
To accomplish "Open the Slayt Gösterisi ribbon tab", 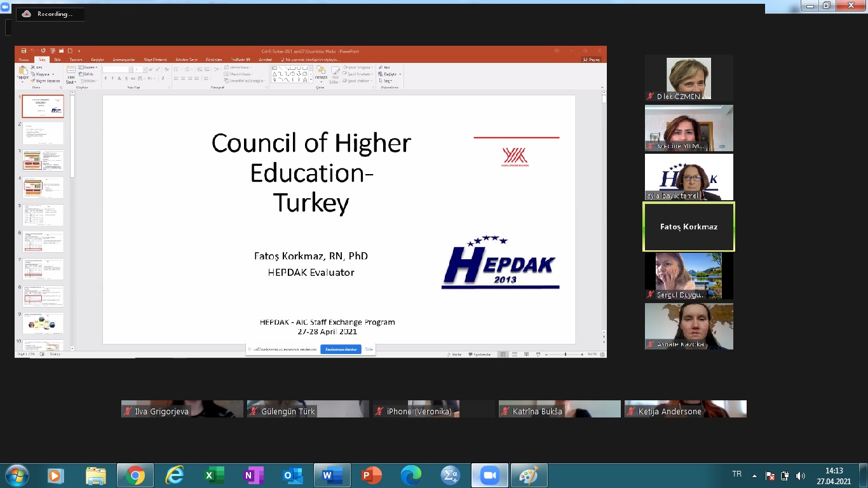I will (x=155, y=60).
